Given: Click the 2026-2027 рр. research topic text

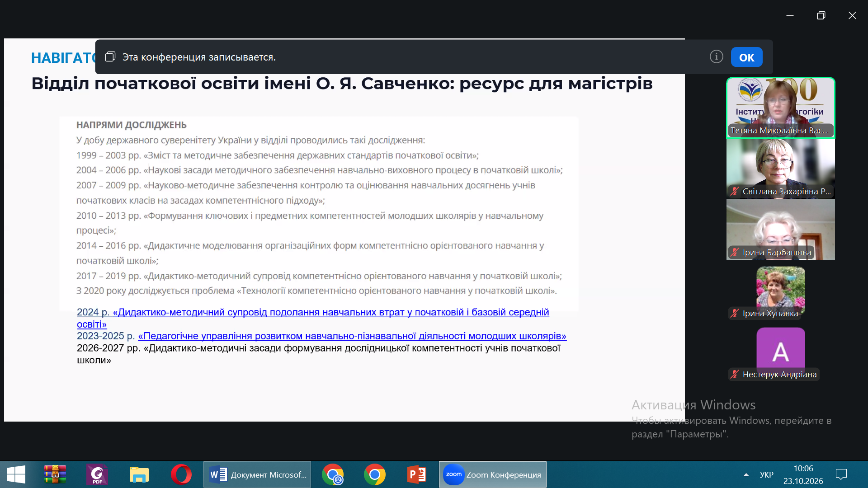Looking at the screenshot, I should (319, 354).
